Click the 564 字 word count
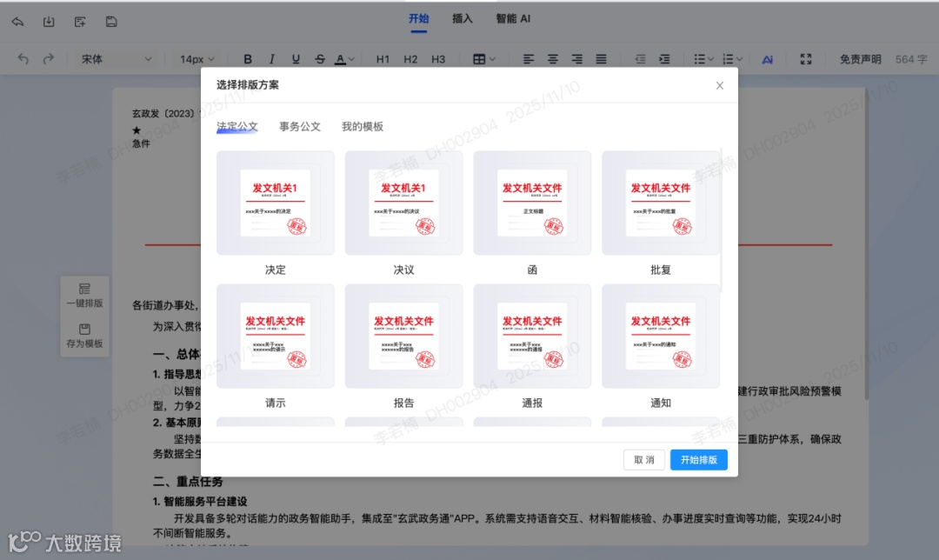This screenshot has width=939, height=560. pos(911,58)
